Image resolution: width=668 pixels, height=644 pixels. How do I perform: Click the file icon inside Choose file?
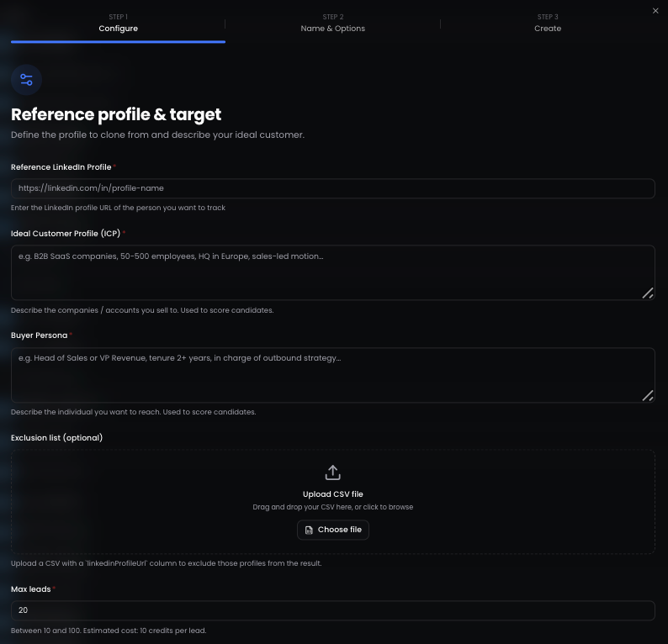click(x=309, y=530)
